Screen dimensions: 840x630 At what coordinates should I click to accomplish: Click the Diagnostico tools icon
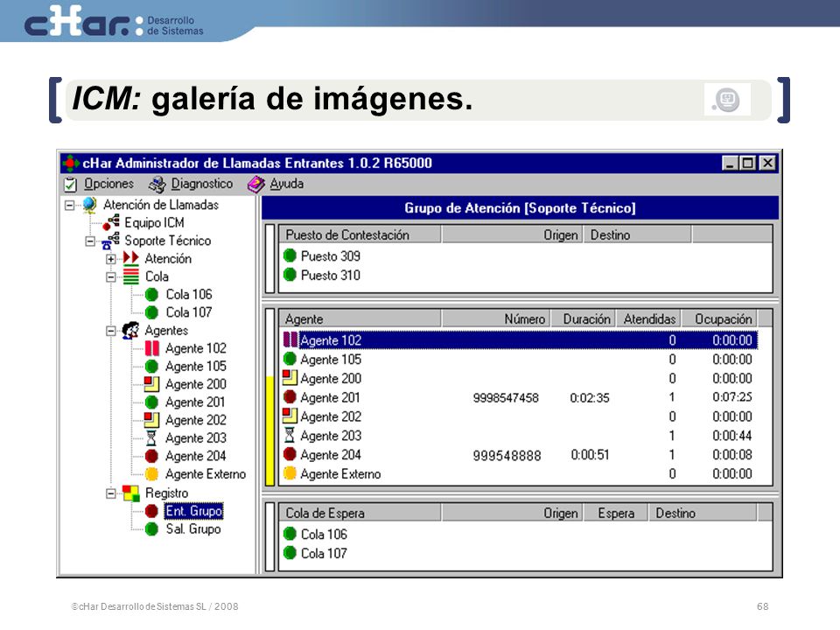[157, 185]
